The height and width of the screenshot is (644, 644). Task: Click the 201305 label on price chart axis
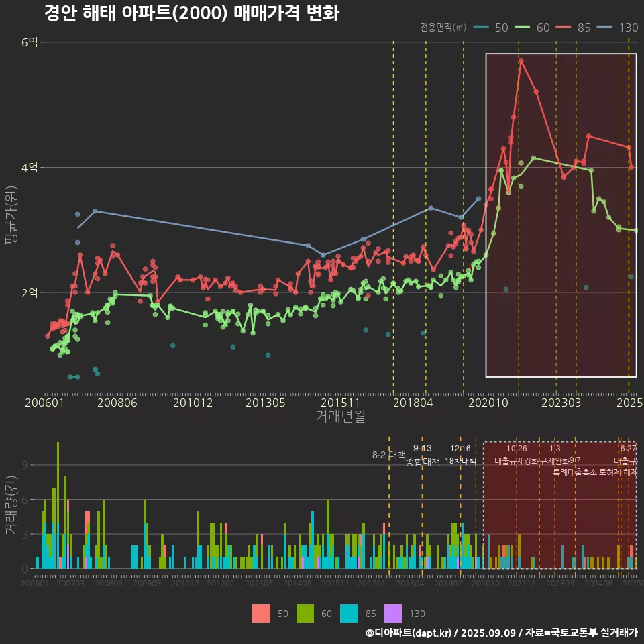point(266,402)
